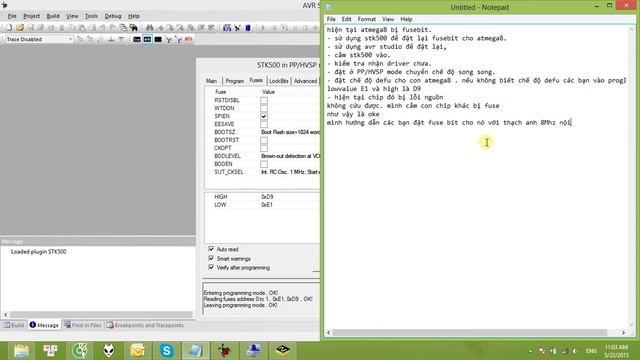Click 'Loaded plugin STK500' message line
This screenshot has width=640, height=360.
coord(38,252)
